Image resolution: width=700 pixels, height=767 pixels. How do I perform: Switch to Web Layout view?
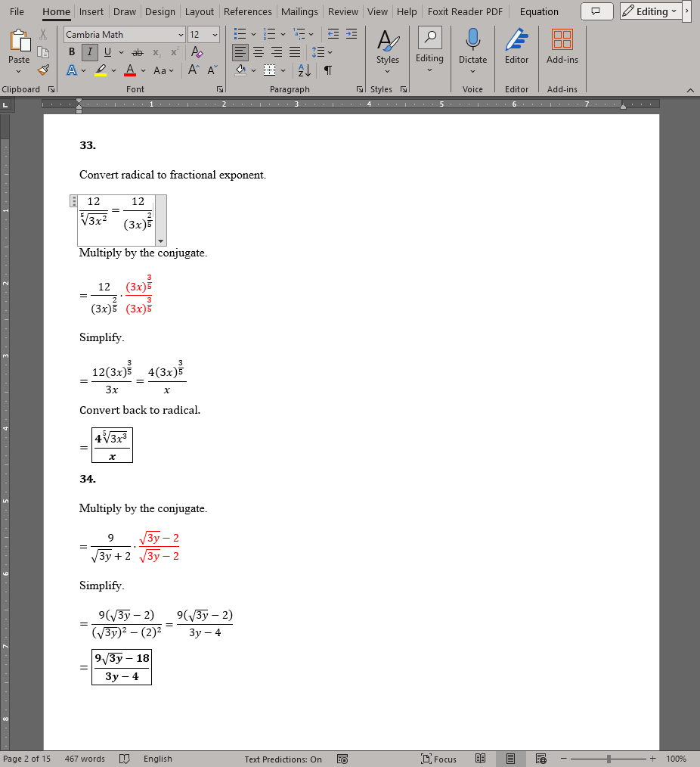pos(540,759)
